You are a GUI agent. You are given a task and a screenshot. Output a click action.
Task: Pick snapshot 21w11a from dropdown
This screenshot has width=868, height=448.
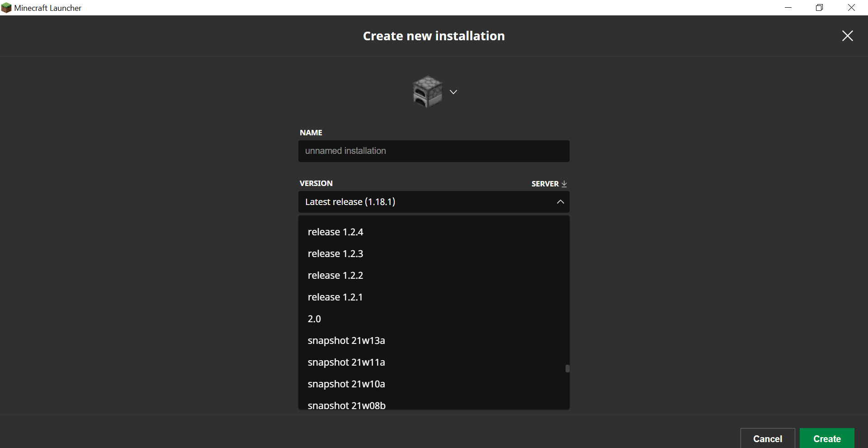point(346,362)
